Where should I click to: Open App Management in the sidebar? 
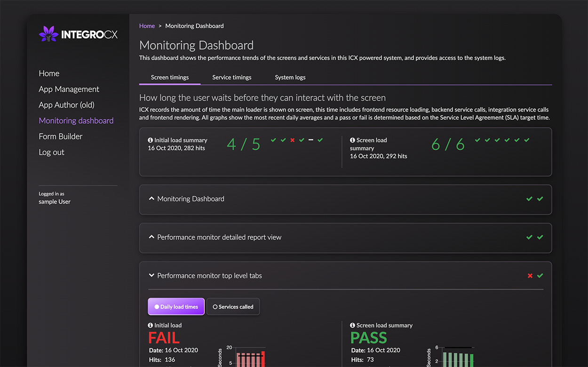pyautogui.click(x=69, y=89)
